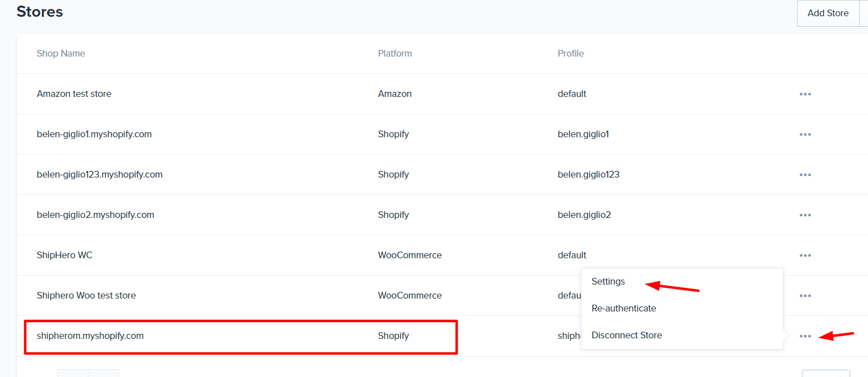Click the Profile column header

[570, 54]
